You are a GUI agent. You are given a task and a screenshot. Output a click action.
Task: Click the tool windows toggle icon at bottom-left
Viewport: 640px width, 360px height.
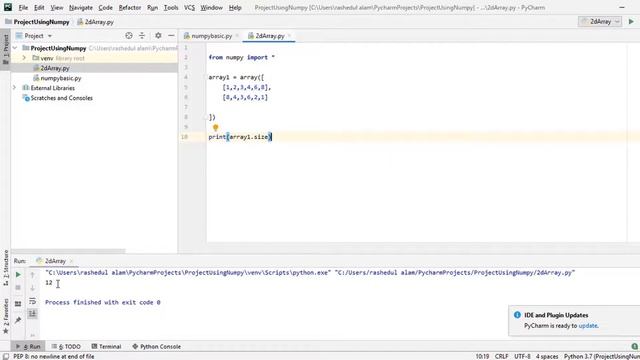pyautogui.click(x=5, y=356)
